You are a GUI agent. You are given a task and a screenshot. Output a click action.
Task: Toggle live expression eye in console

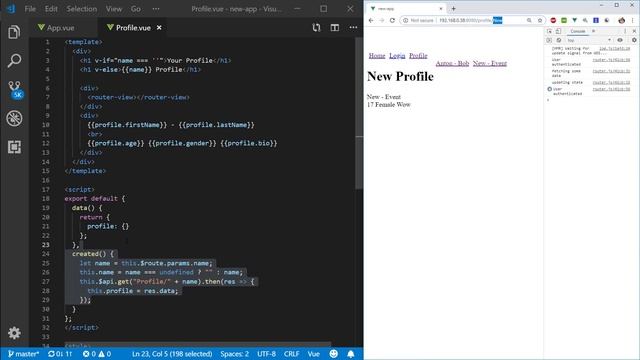point(620,40)
